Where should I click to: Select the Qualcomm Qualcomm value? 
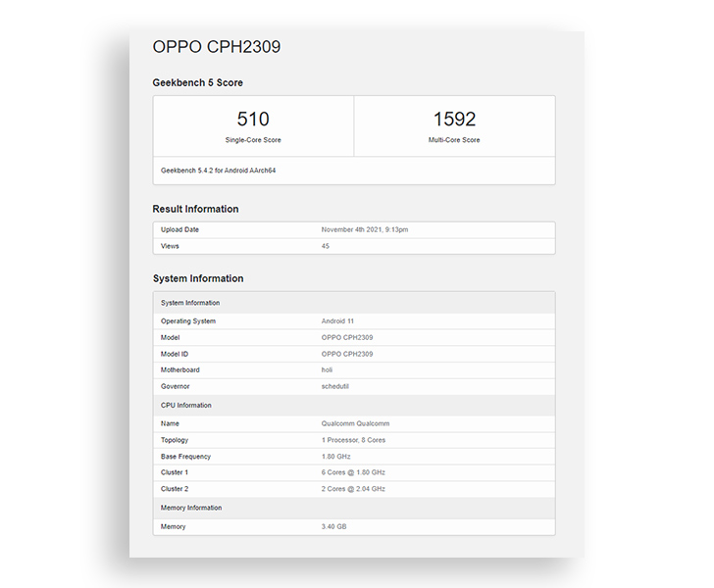pyautogui.click(x=355, y=423)
